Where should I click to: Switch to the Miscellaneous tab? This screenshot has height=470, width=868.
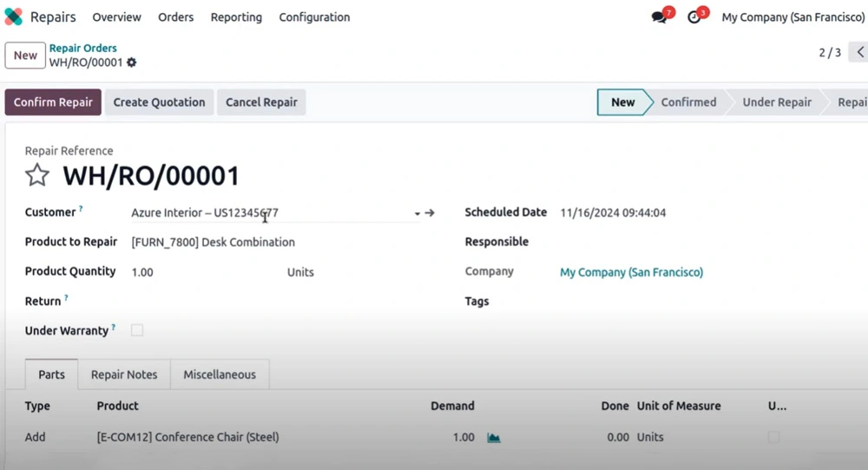220,374
